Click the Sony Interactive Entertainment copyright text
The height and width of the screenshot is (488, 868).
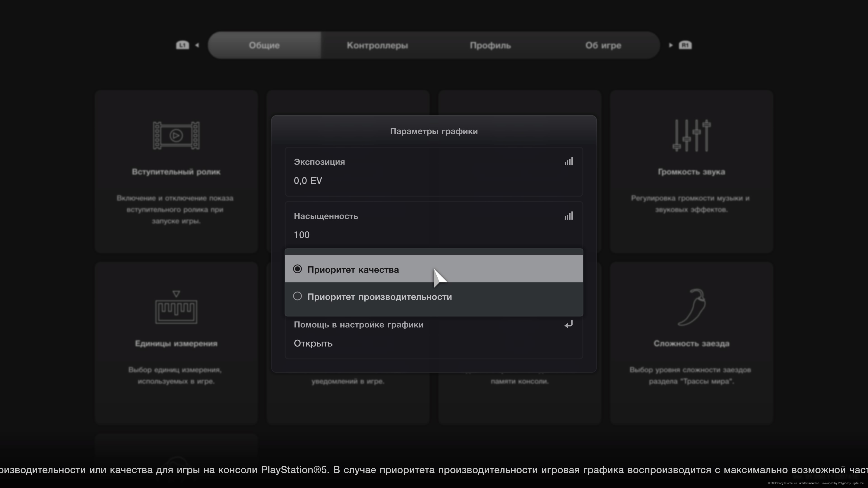[x=816, y=483]
